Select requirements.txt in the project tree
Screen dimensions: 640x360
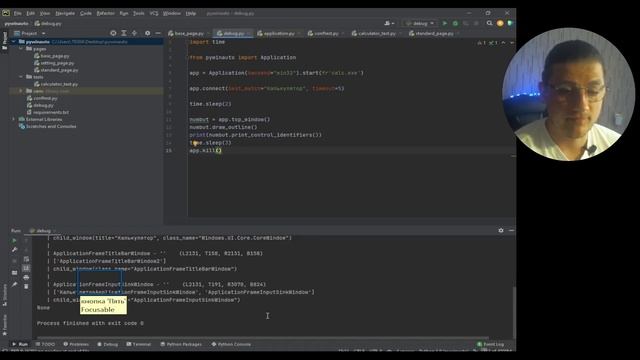point(51,112)
